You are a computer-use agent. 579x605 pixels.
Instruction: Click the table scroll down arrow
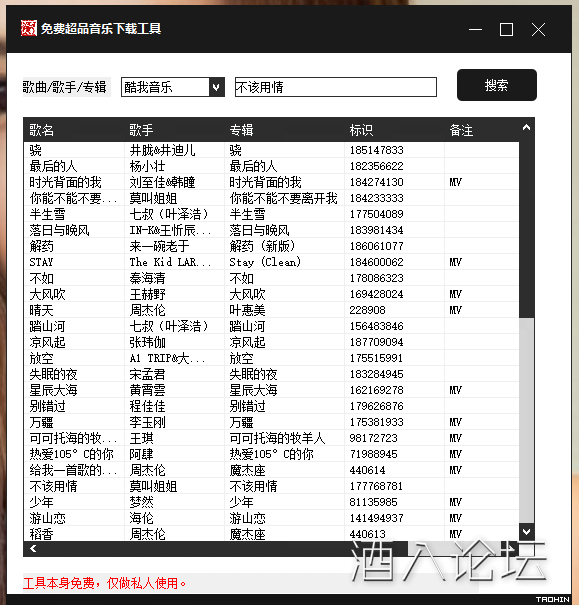click(526, 532)
